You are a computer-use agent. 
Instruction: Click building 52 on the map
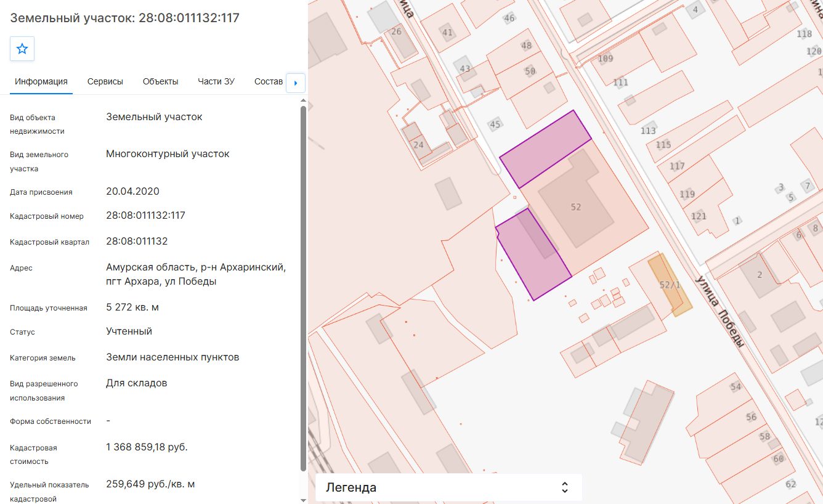576,207
